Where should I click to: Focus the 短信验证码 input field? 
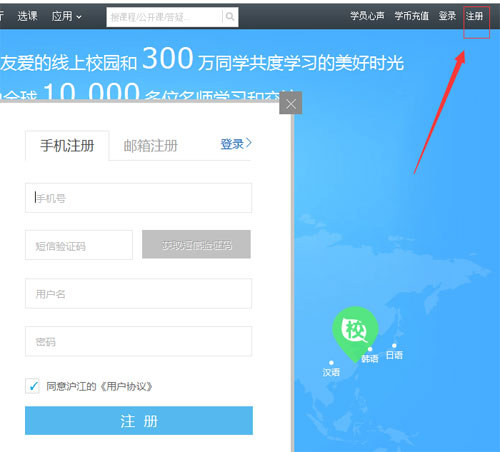(79, 245)
